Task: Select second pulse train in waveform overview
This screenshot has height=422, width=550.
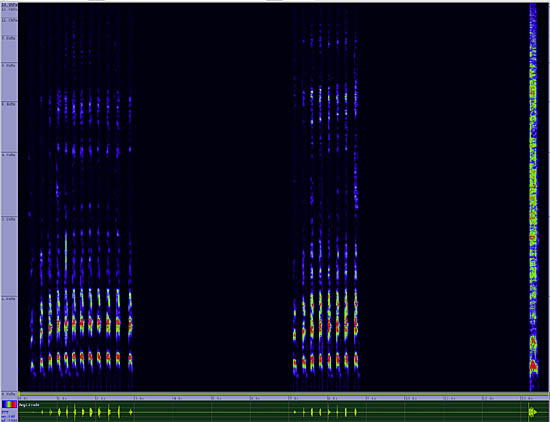Action: pyautogui.click(x=326, y=412)
